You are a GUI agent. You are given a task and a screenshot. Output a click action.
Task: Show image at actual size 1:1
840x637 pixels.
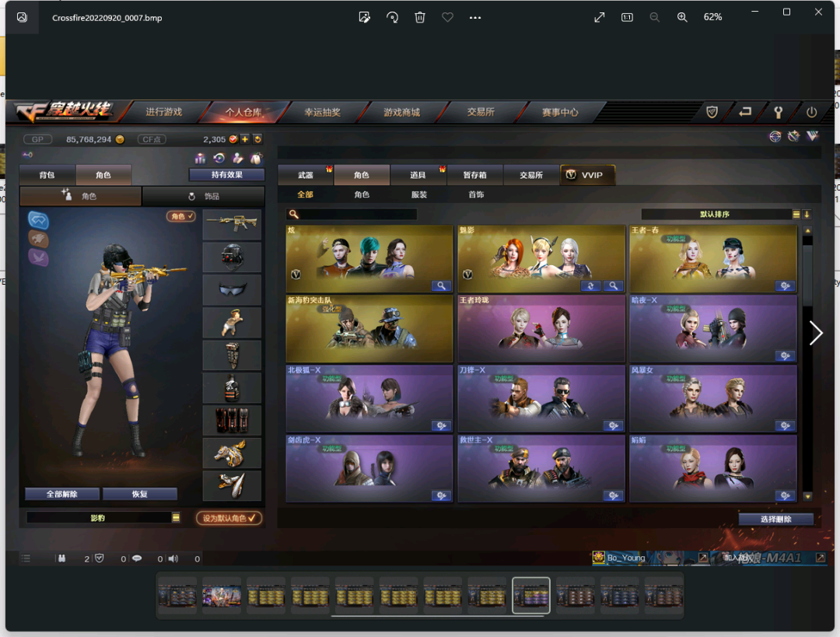tap(628, 17)
